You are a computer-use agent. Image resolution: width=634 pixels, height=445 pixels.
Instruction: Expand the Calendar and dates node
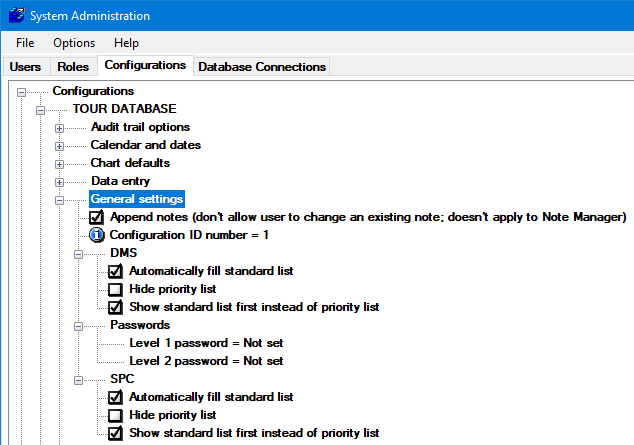click(59, 146)
